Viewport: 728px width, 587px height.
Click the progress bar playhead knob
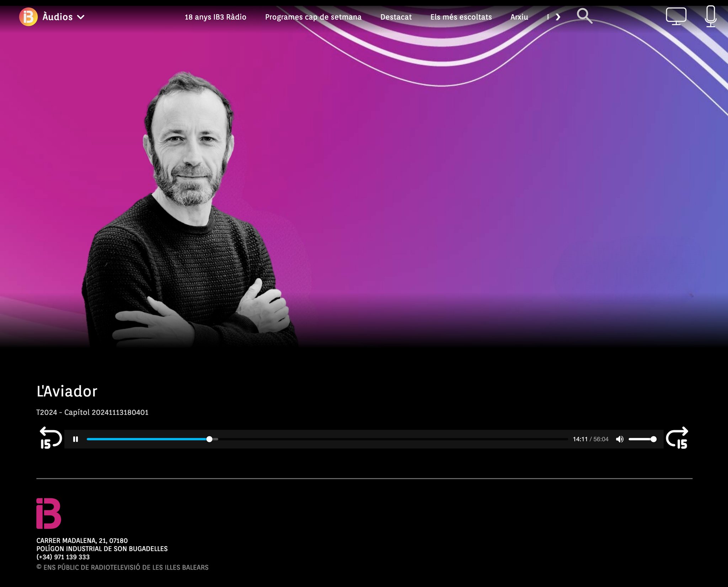209,439
